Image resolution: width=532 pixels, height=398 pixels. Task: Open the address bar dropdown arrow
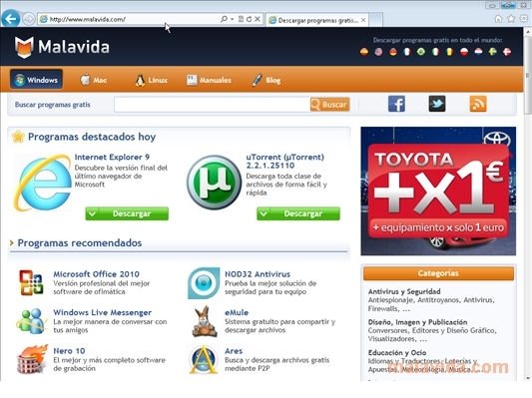pyautogui.click(x=233, y=19)
